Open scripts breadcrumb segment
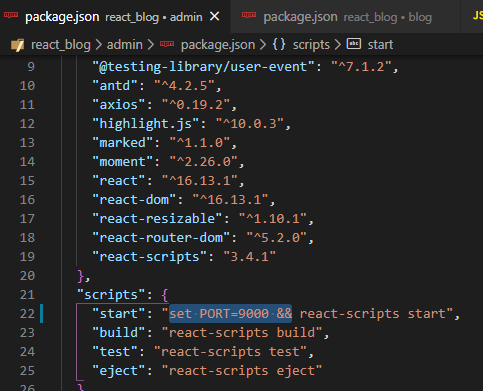Viewport: 483px width, 391px height. point(311,45)
